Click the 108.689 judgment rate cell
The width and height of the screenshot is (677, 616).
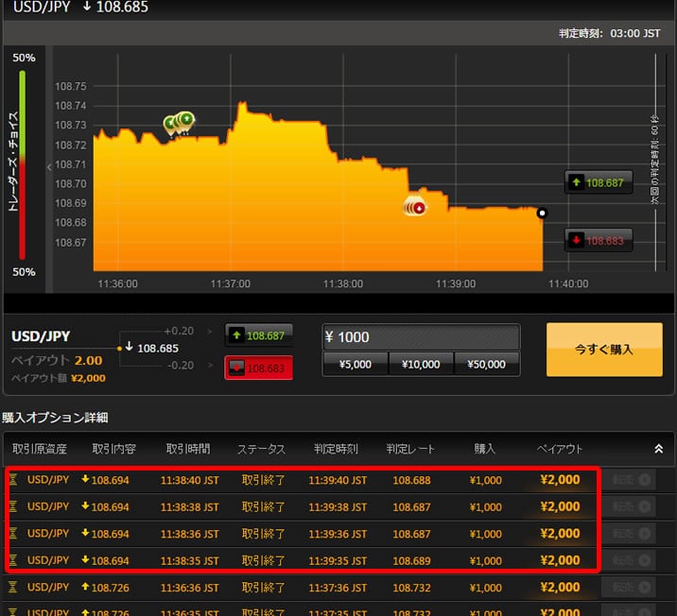pos(411,560)
